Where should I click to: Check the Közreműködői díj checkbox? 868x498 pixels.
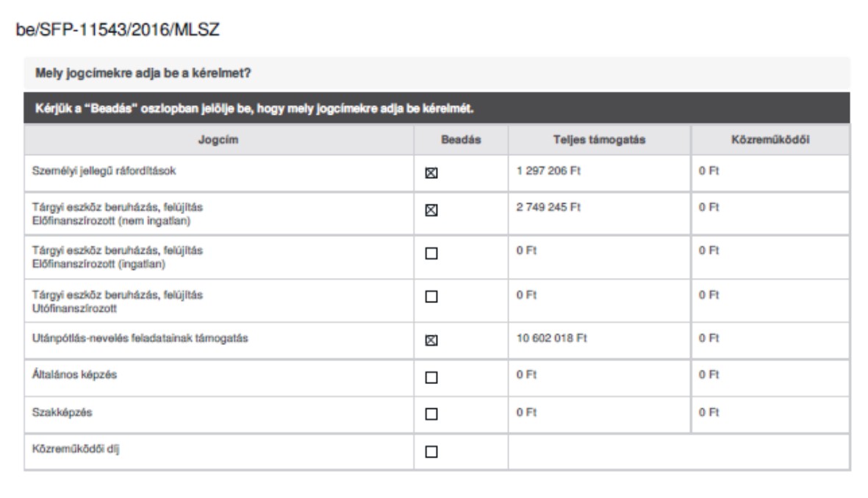431,452
